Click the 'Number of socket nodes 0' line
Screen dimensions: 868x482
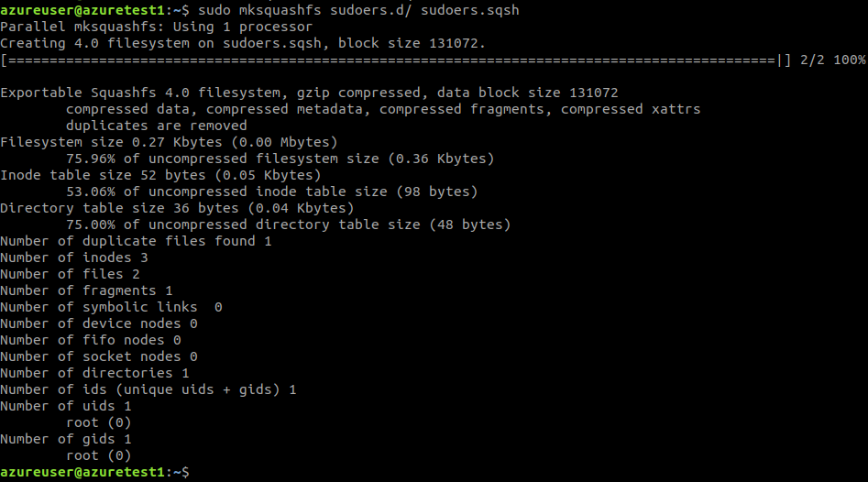pyautogui.click(x=99, y=356)
